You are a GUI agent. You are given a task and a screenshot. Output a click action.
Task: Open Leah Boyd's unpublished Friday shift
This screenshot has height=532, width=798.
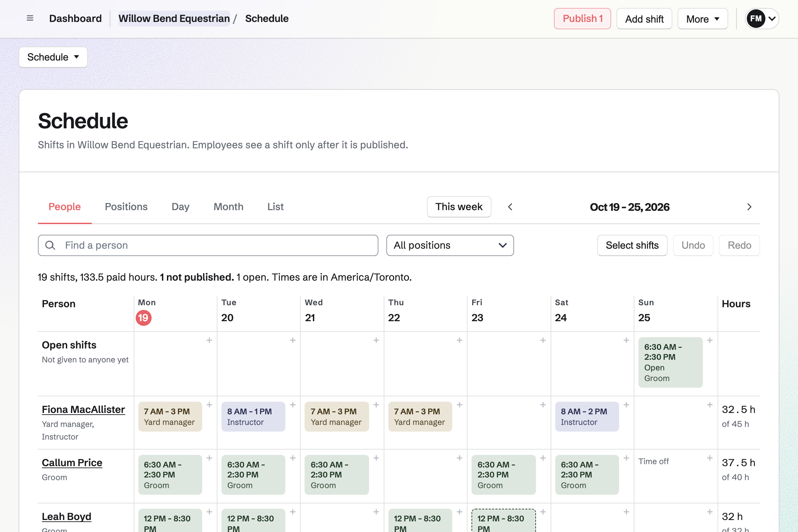(503, 520)
